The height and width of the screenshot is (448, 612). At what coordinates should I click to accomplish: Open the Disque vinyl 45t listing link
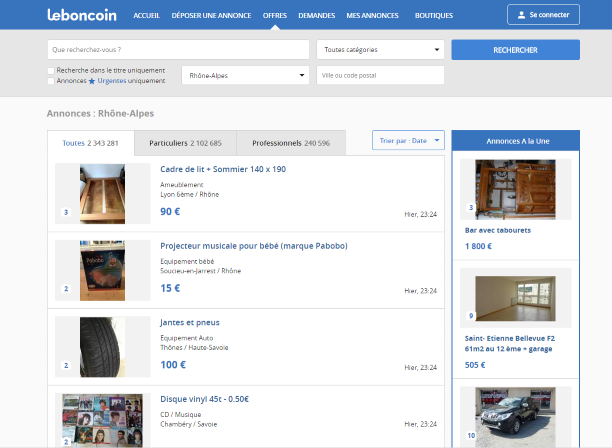click(204, 399)
